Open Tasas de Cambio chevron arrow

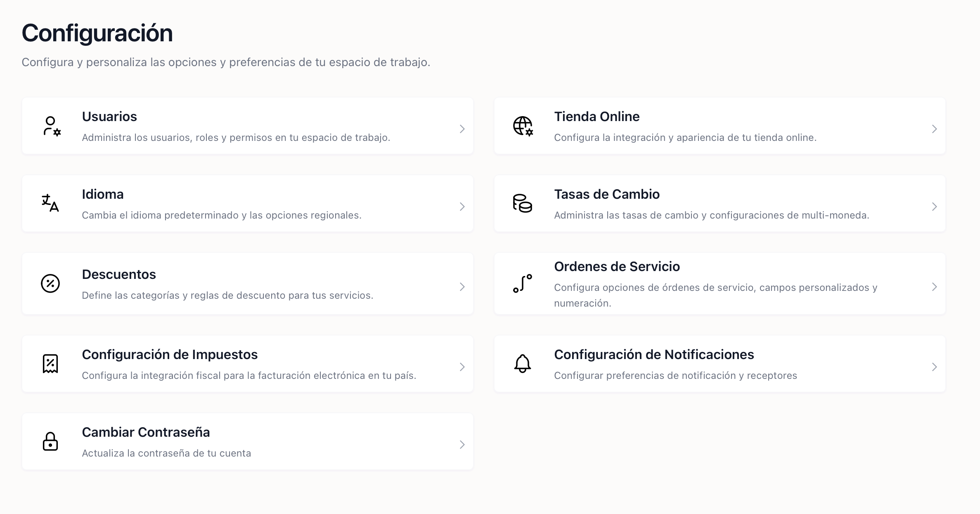[x=935, y=207]
